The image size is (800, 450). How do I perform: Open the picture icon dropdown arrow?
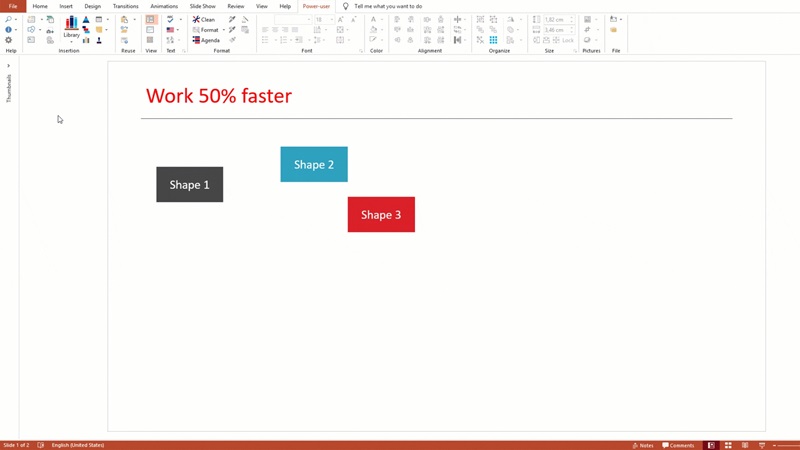click(x=596, y=19)
